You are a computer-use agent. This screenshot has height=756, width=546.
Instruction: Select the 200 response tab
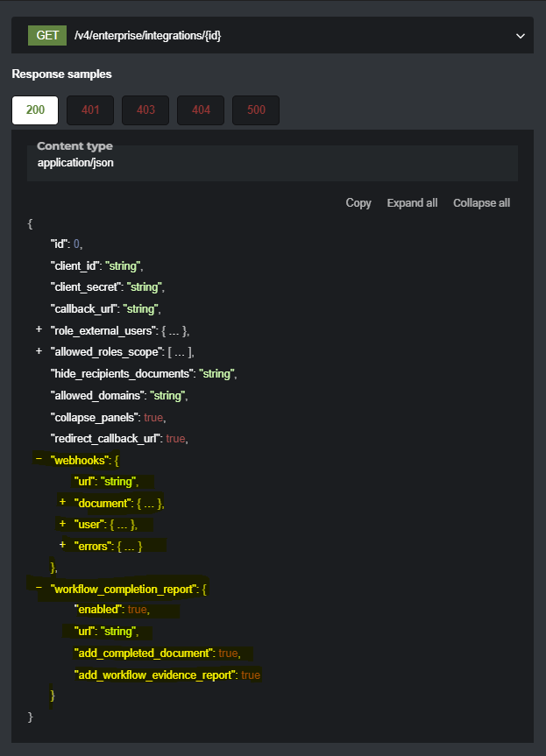pos(35,110)
